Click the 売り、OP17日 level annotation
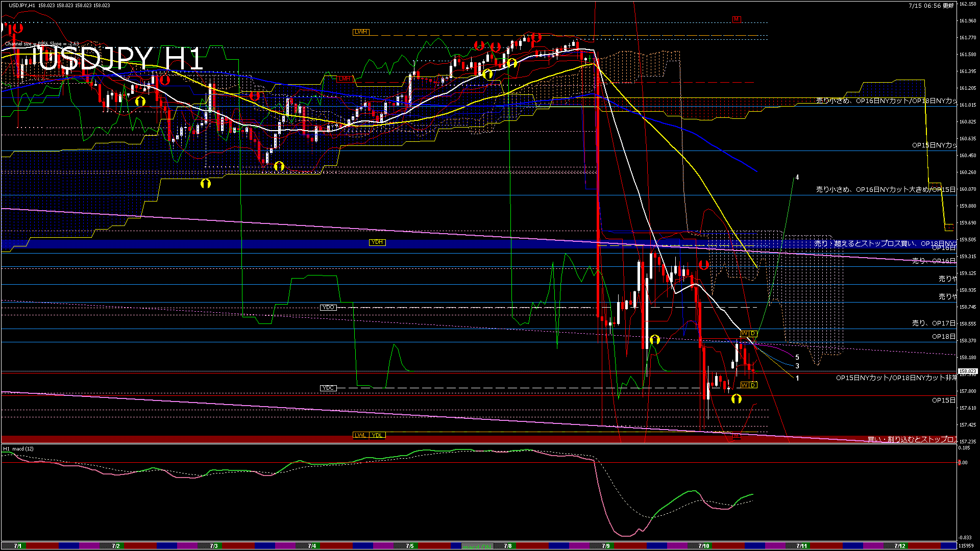 click(934, 323)
